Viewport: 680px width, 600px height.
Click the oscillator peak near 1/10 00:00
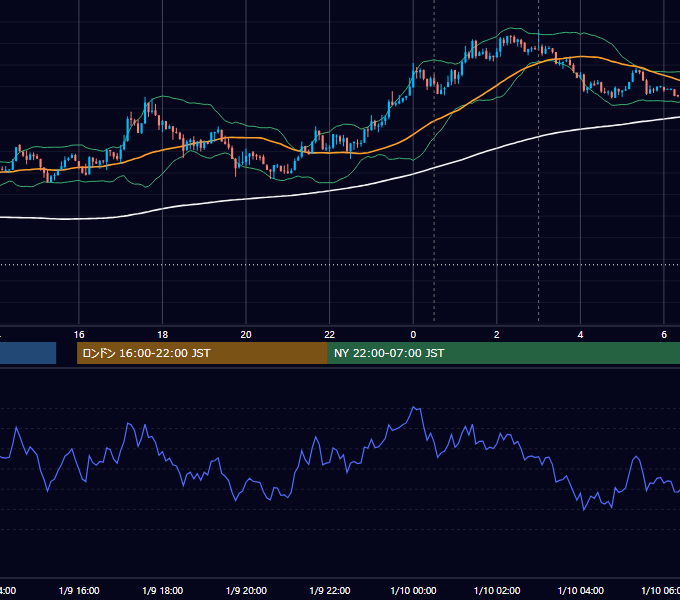(414, 408)
